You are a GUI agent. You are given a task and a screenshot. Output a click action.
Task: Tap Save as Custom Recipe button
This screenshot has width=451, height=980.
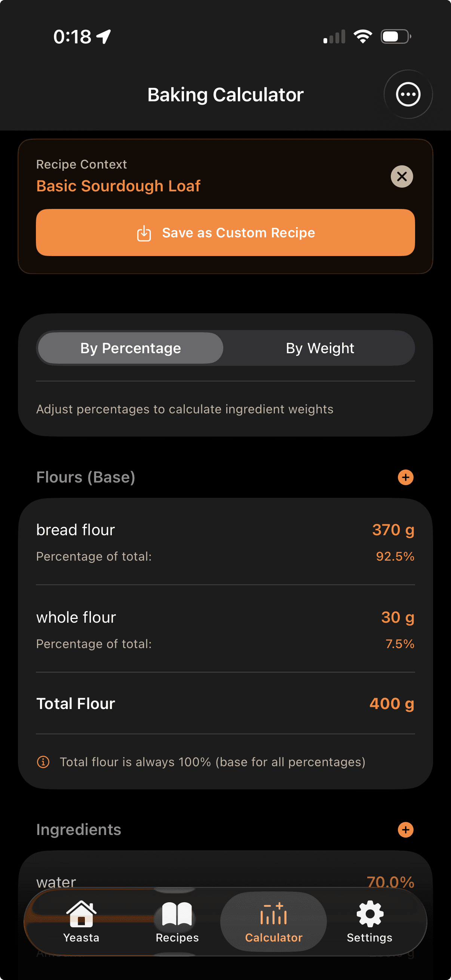click(225, 232)
